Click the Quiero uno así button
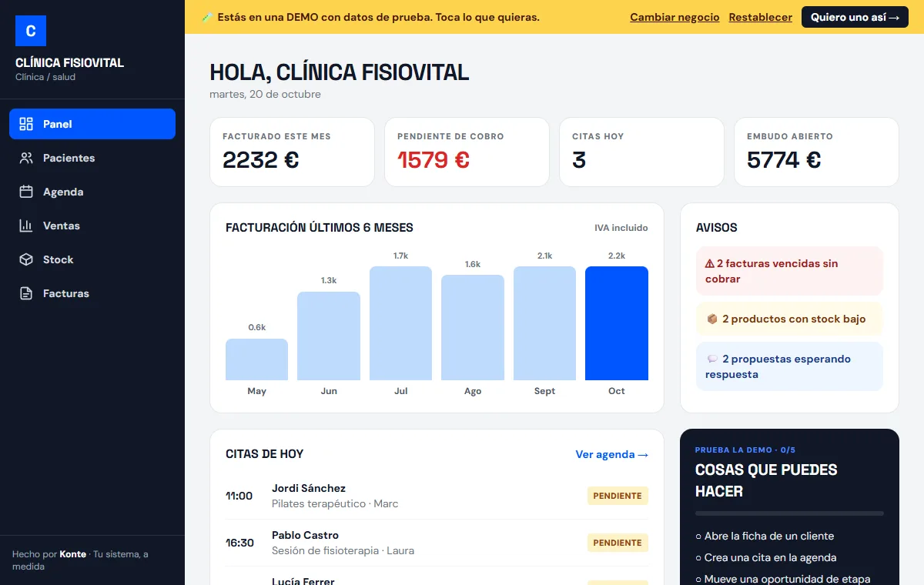The image size is (924, 585). (855, 17)
